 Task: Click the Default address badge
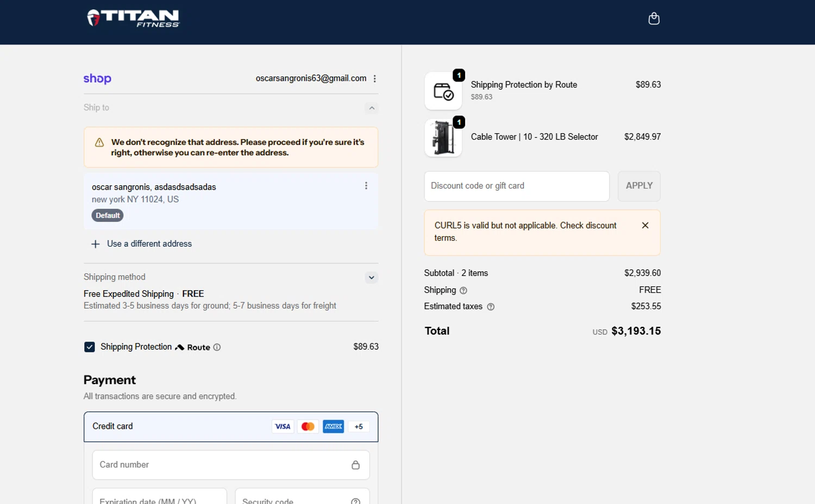tap(108, 216)
